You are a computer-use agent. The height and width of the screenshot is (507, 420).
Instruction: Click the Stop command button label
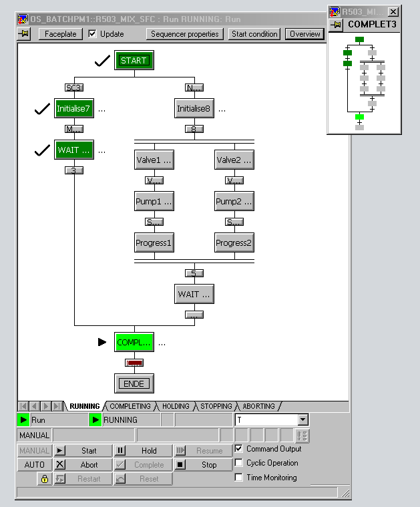click(x=209, y=465)
